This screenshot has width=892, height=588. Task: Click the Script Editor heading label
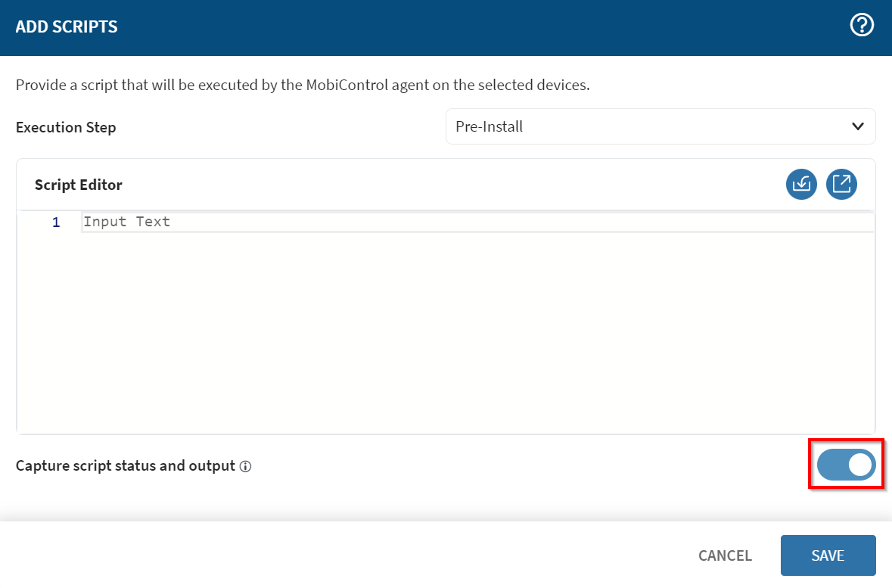coord(79,185)
